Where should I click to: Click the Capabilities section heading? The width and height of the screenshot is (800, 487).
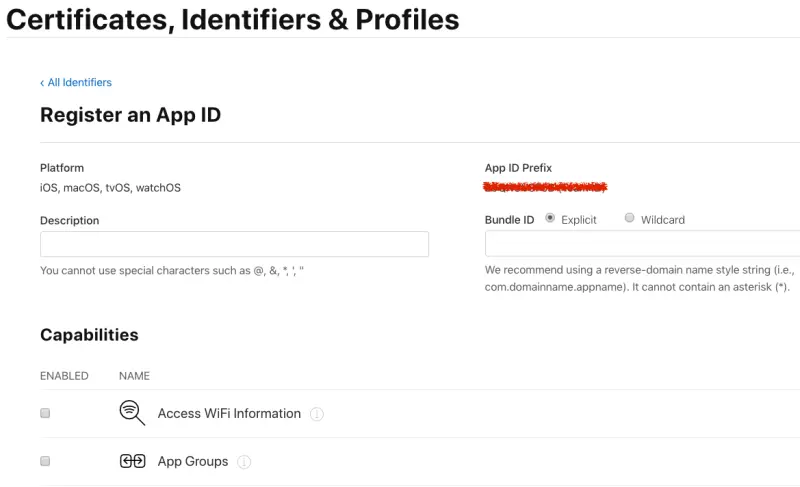89,335
